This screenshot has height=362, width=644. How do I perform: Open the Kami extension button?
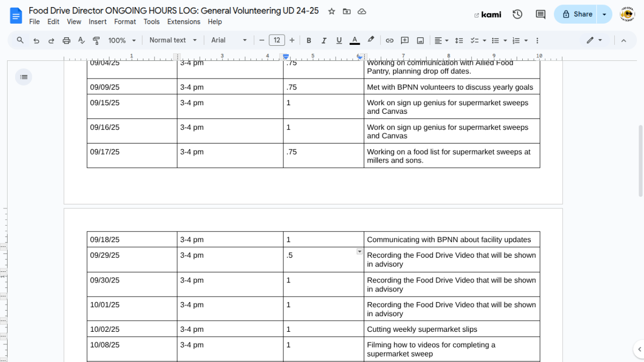pyautogui.click(x=488, y=15)
